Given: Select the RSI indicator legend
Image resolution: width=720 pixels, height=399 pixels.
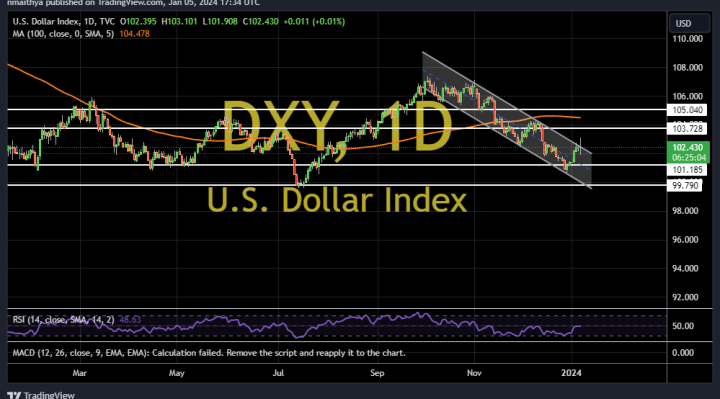Looking at the screenshot, I should pos(63,320).
